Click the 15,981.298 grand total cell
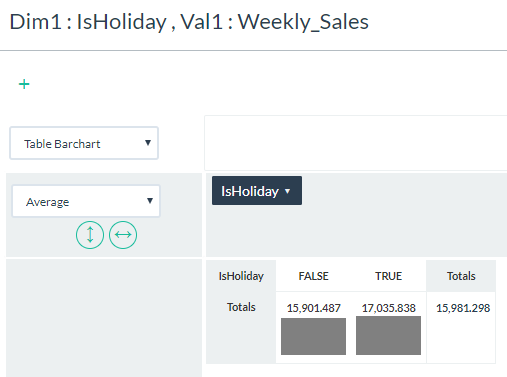Viewport: 507px width, 377px height. [x=463, y=308]
